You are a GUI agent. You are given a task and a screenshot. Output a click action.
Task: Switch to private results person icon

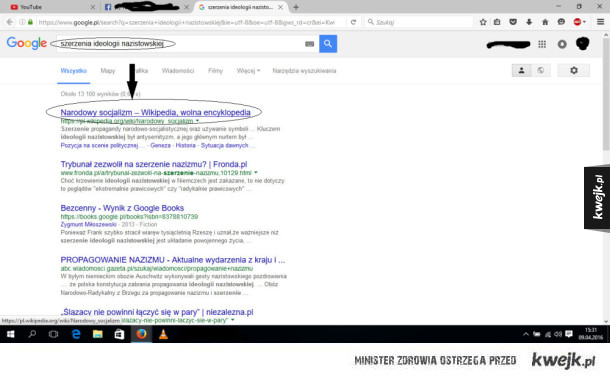[x=521, y=70]
